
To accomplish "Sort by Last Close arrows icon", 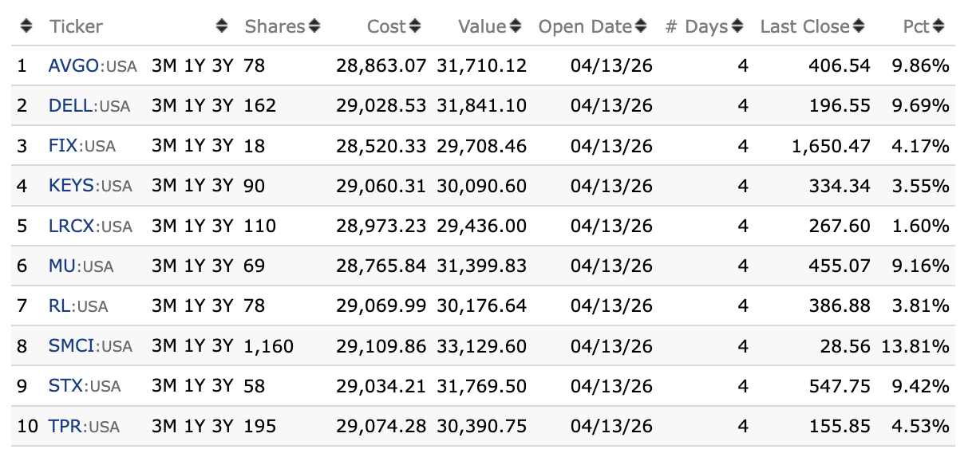I will coord(859,26).
